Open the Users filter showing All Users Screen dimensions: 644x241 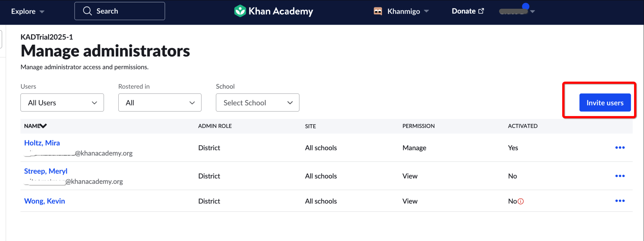coord(62,102)
